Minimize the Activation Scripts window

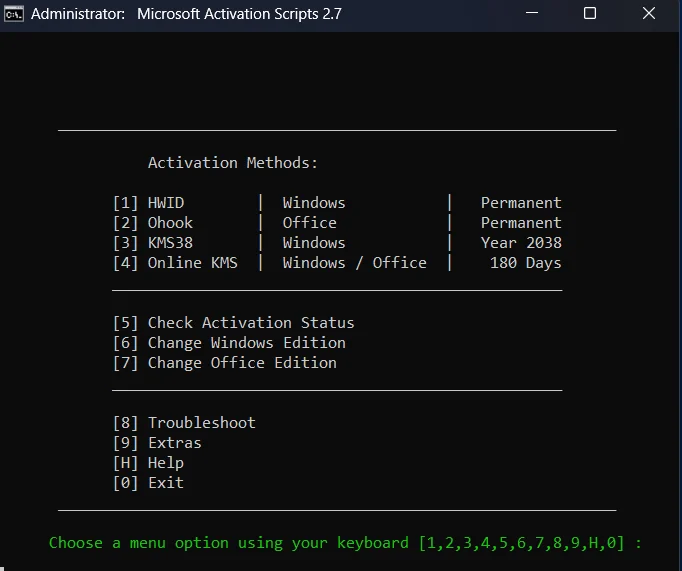[x=532, y=13]
